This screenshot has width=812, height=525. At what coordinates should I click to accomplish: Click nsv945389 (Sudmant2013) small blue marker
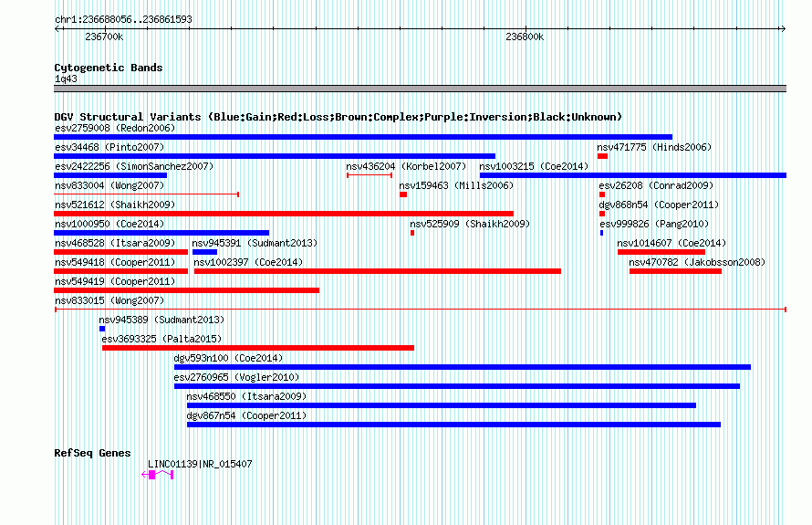[102, 329]
